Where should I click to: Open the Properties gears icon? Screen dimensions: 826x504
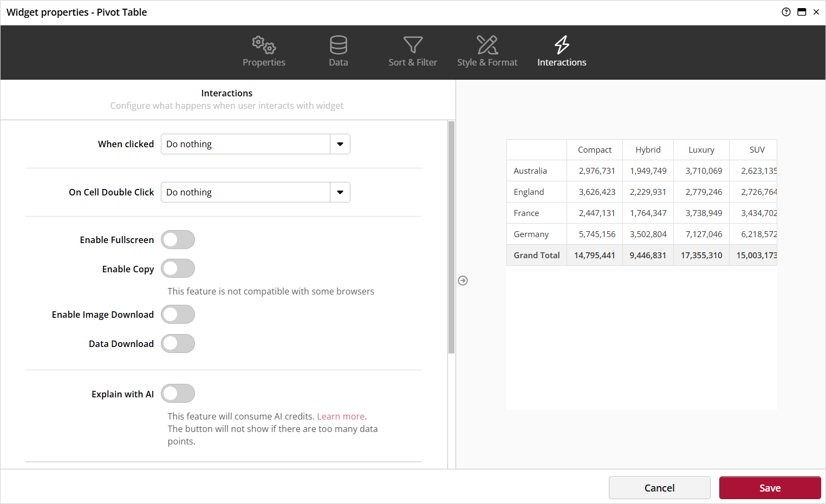pyautogui.click(x=264, y=45)
